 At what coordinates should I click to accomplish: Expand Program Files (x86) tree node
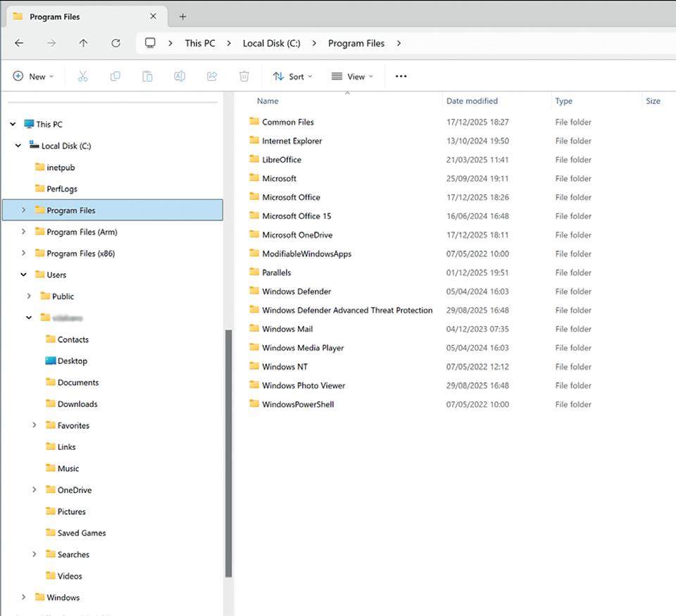[24, 253]
